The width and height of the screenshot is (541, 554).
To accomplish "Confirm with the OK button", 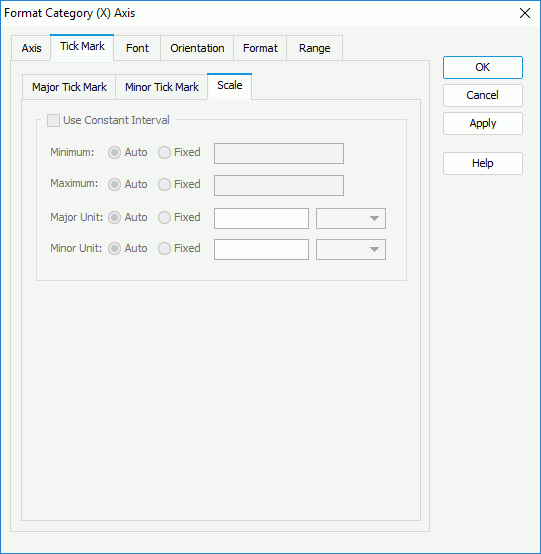I will point(483,67).
